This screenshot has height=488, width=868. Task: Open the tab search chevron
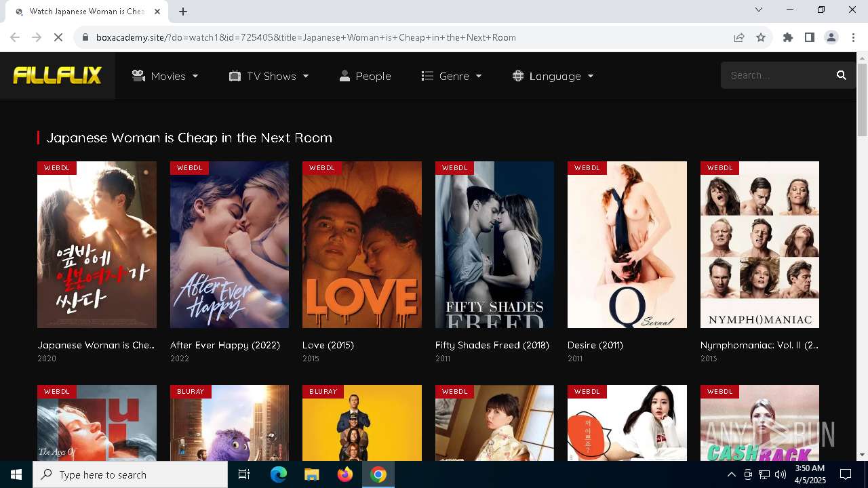759,9
